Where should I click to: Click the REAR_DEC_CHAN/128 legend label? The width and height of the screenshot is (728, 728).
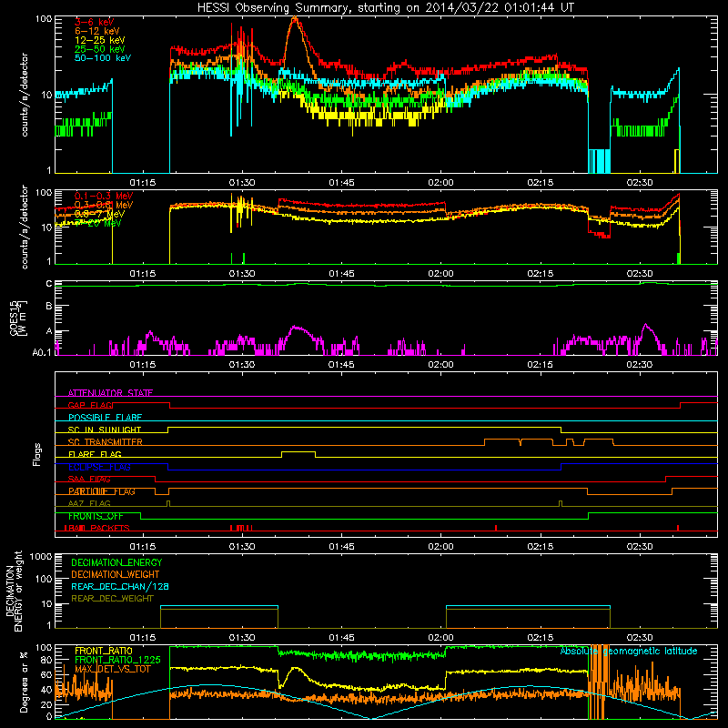tap(120, 586)
